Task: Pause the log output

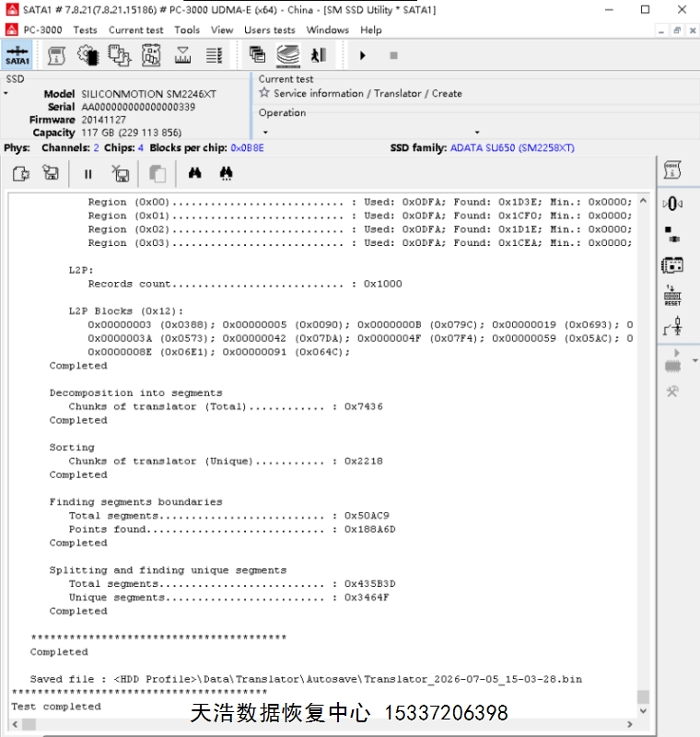Action: pyautogui.click(x=87, y=174)
